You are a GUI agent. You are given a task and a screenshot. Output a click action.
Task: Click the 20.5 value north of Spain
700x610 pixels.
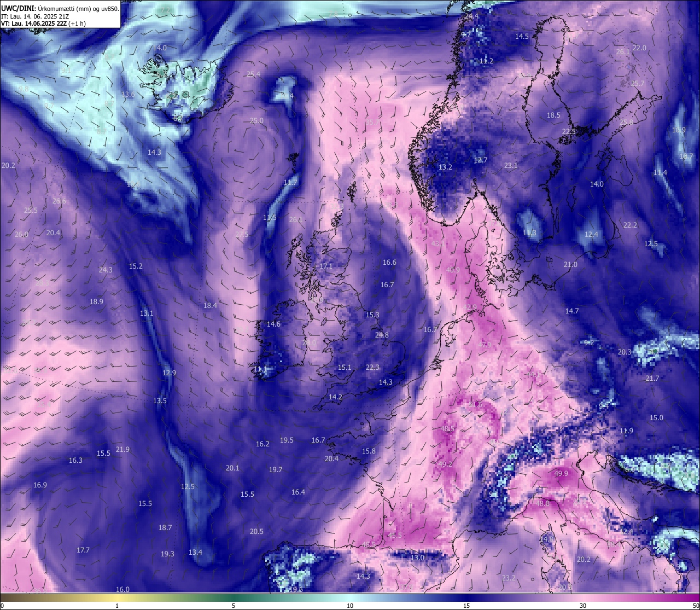[x=256, y=532]
